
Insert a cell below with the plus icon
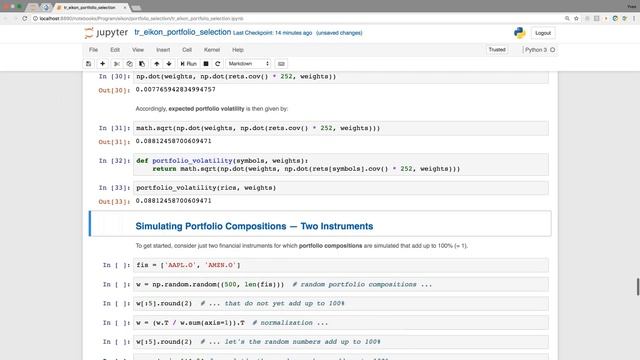pyautogui.click(x=102, y=64)
